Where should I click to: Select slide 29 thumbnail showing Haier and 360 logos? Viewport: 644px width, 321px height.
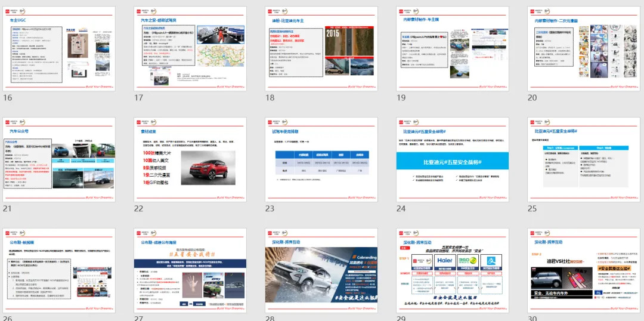click(453, 270)
